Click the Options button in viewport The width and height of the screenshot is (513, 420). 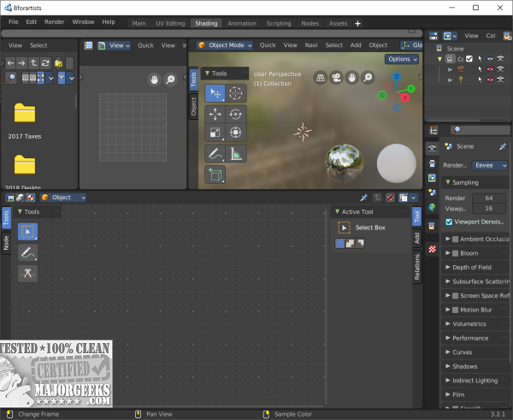tap(402, 59)
